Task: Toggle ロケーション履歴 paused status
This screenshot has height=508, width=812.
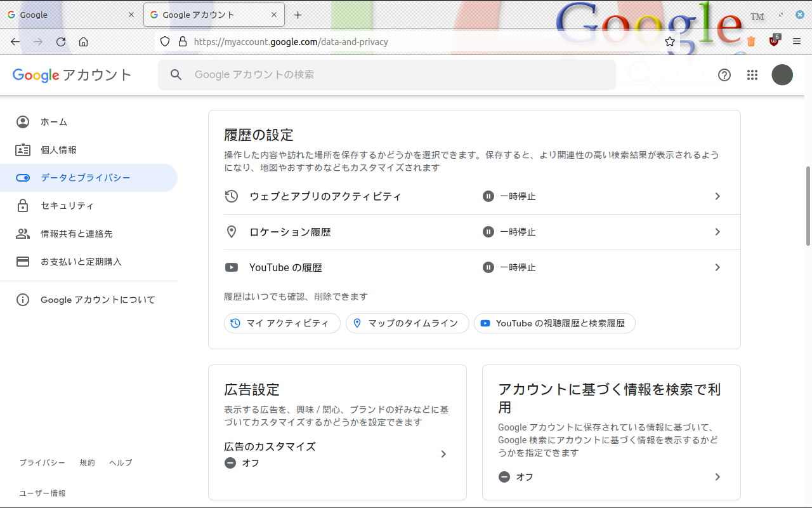Action: (x=509, y=232)
